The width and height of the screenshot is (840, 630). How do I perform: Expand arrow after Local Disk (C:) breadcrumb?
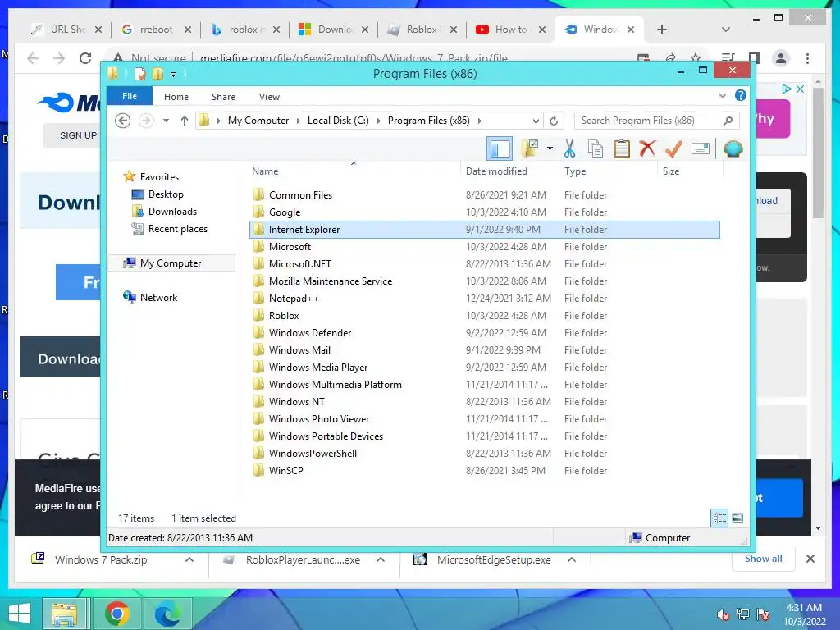[379, 121]
